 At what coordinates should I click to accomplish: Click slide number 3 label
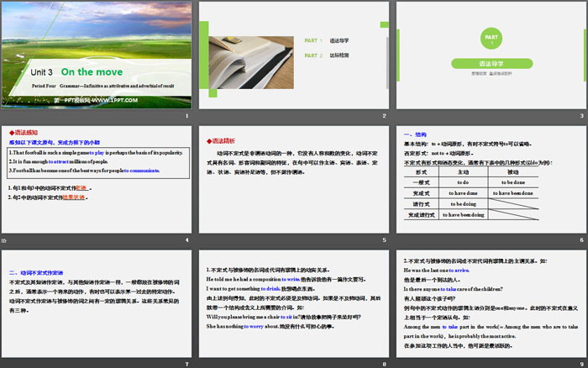click(x=581, y=116)
